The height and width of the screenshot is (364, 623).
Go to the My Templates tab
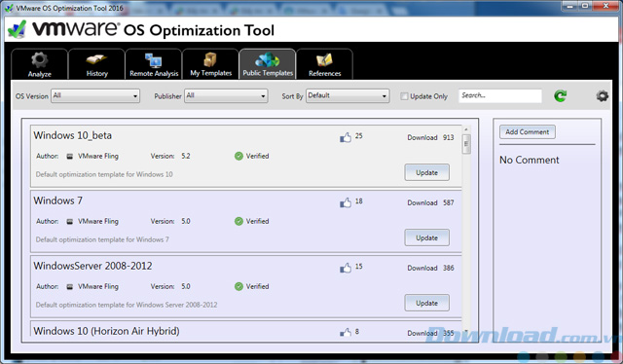point(210,64)
